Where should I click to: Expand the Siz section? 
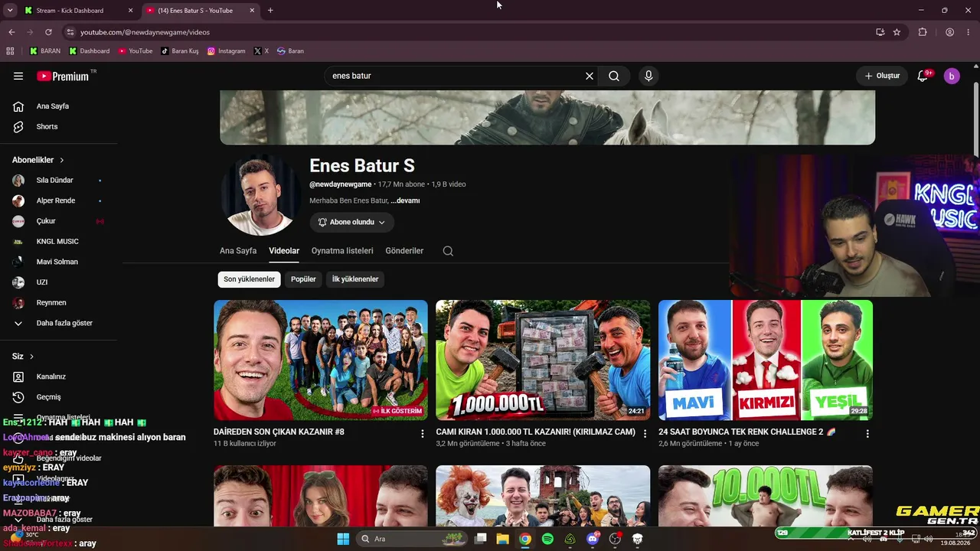coord(23,357)
